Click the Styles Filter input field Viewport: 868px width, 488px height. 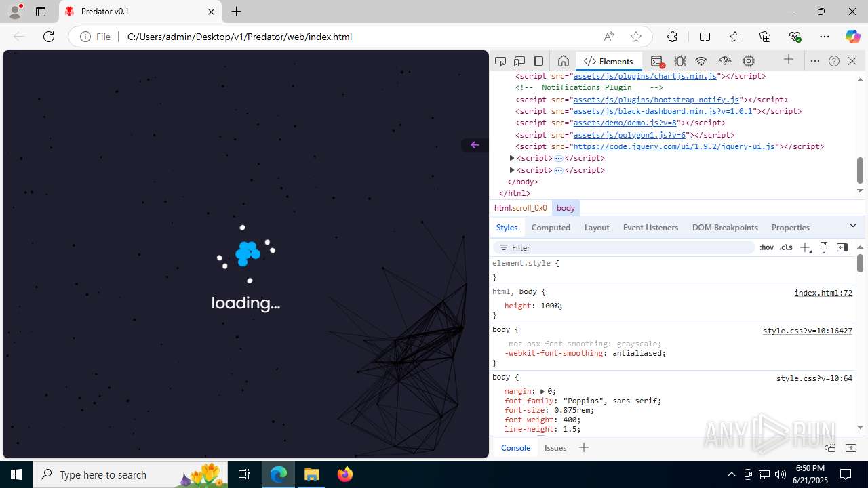[624, 247]
